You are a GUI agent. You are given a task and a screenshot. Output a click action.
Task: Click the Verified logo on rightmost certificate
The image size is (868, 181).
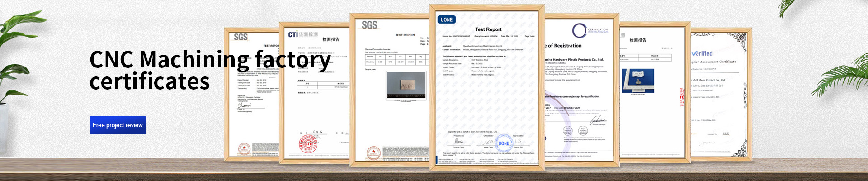click(x=702, y=53)
